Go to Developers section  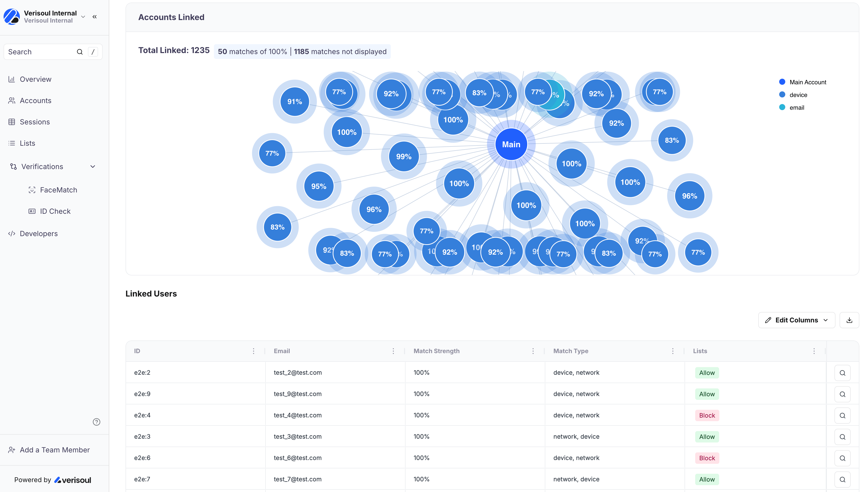39,234
